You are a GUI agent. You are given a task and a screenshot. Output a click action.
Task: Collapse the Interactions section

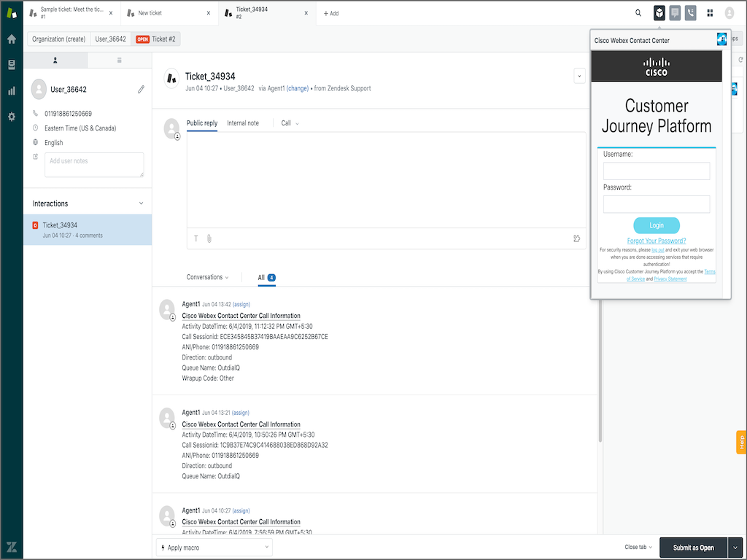click(x=141, y=204)
